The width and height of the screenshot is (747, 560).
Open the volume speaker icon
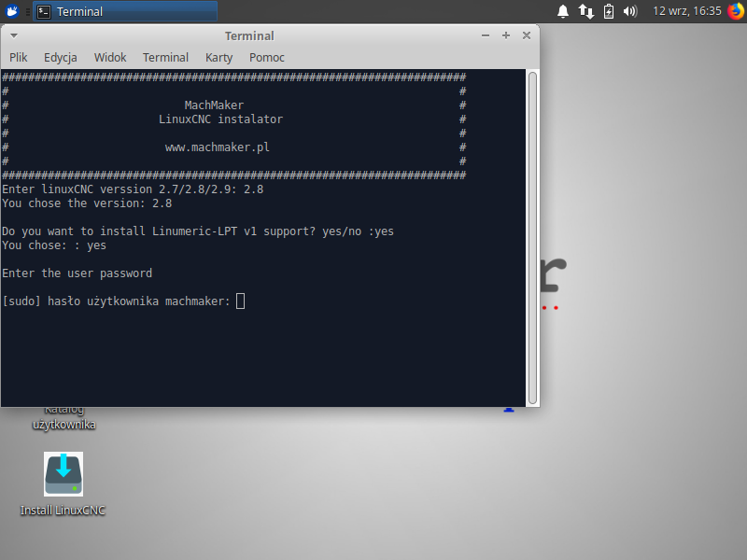[x=630, y=11]
